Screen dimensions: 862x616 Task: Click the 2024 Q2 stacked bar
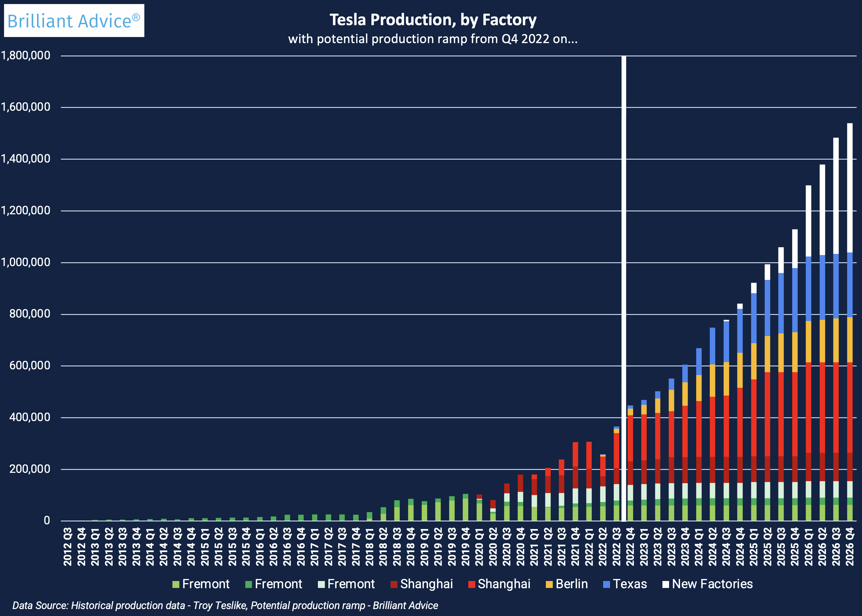click(x=712, y=424)
